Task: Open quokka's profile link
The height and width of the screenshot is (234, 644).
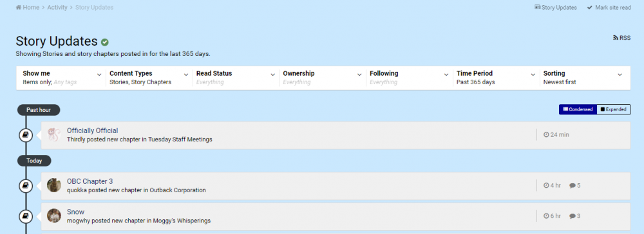Action: tap(77, 190)
